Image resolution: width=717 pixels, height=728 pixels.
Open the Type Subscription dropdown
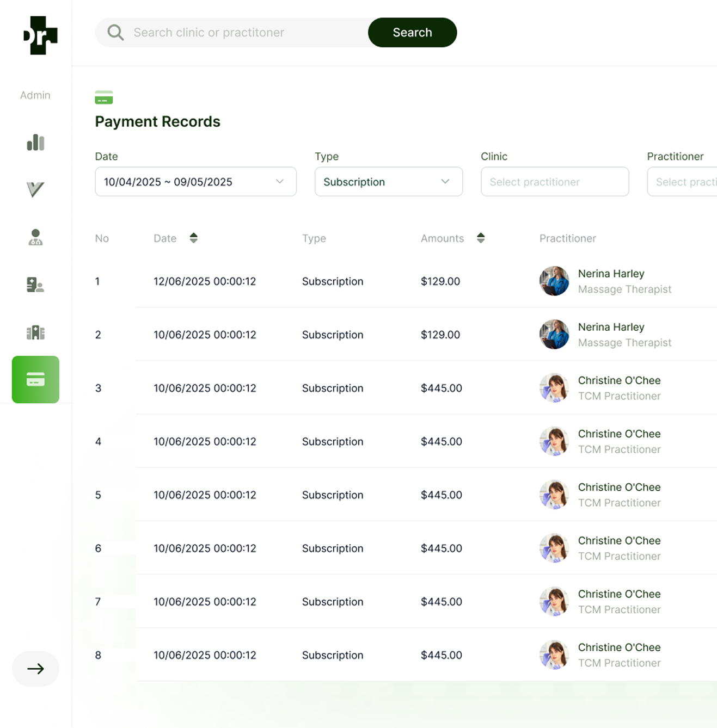pyautogui.click(x=389, y=182)
